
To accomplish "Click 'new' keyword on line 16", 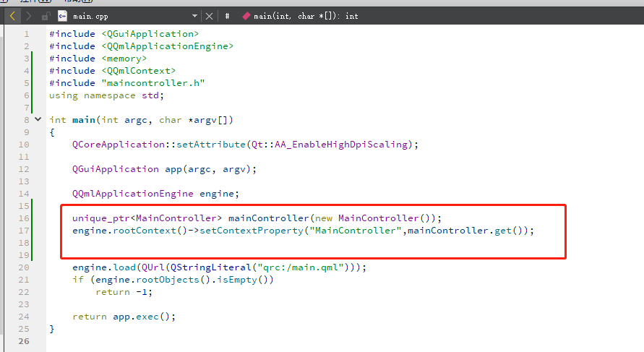I will point(324,218).
